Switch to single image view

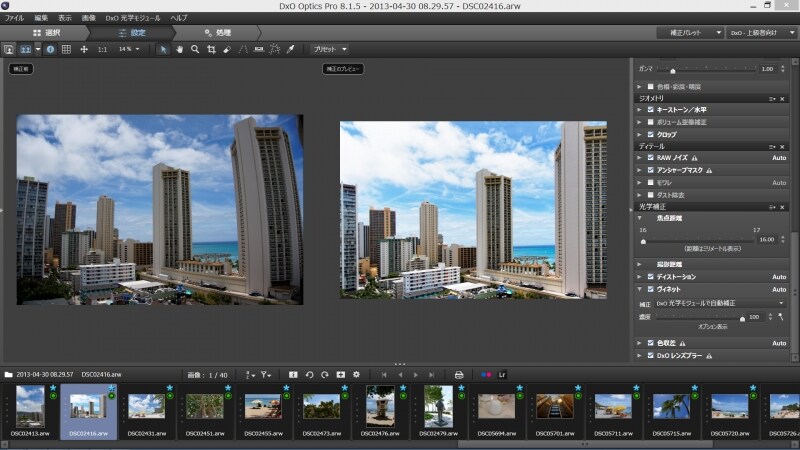click(9, 49)
